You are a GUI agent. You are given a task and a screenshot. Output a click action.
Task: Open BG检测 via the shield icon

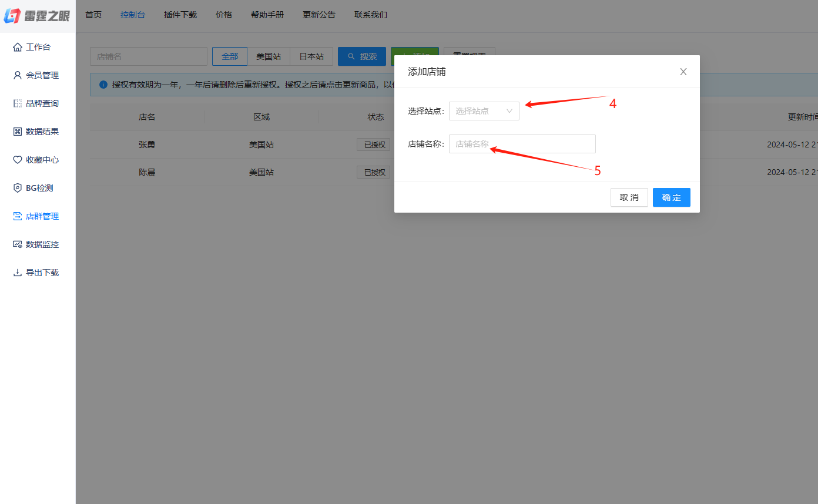pos(18,188)
